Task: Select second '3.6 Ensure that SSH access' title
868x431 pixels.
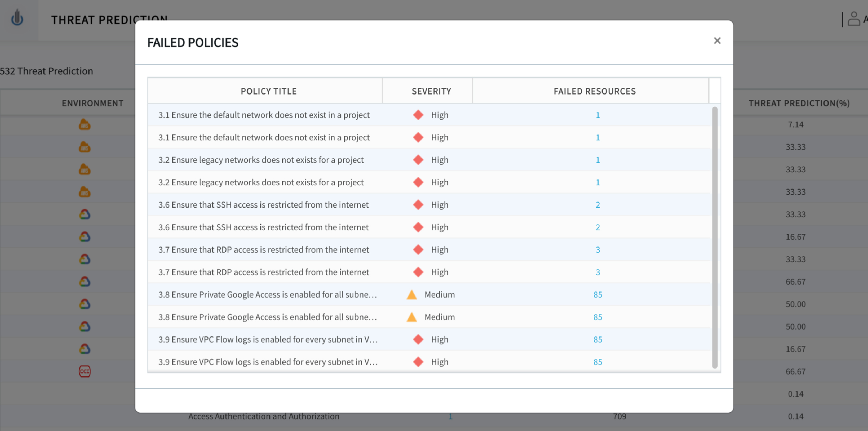Action: pos(263,227)
